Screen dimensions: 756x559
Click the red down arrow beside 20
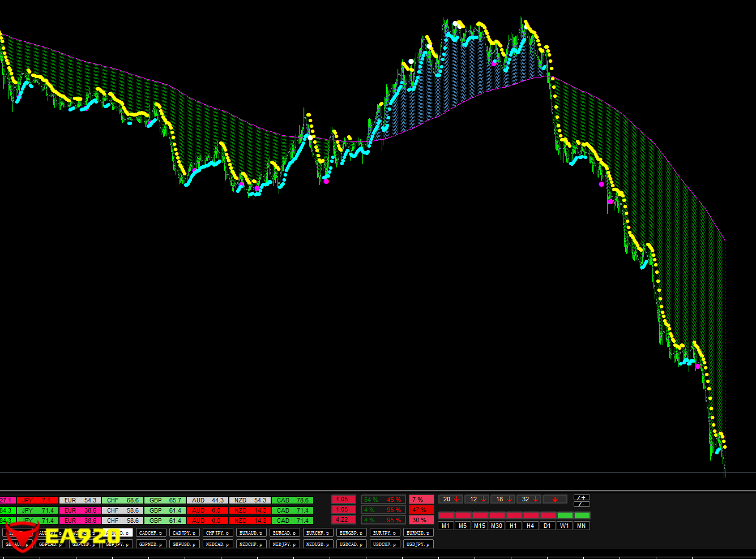pyautogui.click(x=457, y=499)
